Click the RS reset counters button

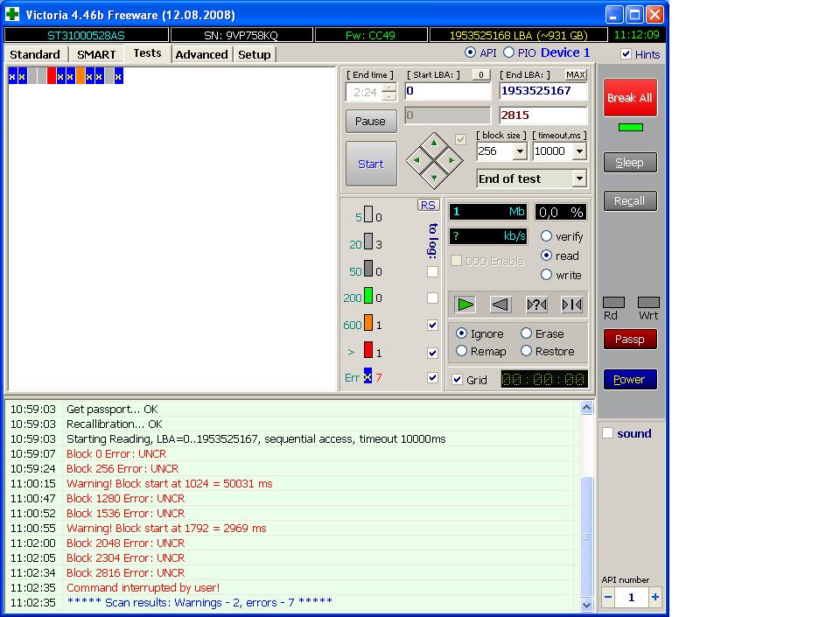click(428, 205)
